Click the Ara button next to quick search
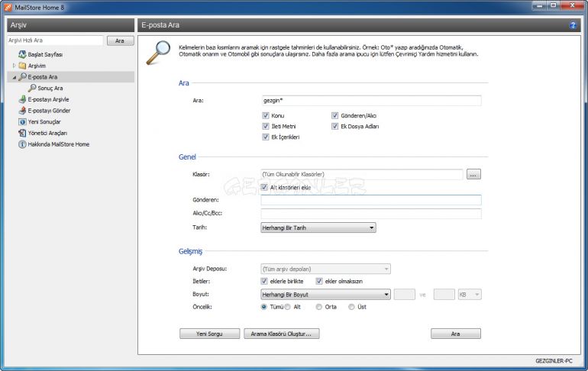Viewport: 588px width, 371px height. [120, 40]
